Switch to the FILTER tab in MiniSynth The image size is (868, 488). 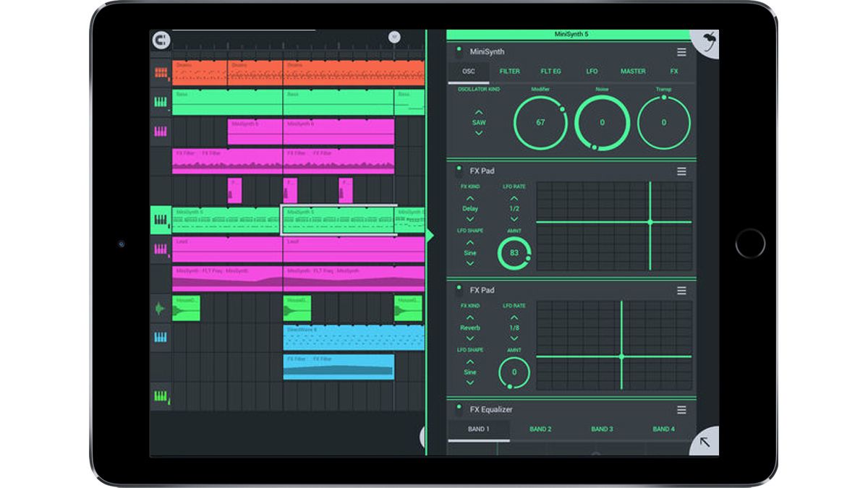pos(511,72)
